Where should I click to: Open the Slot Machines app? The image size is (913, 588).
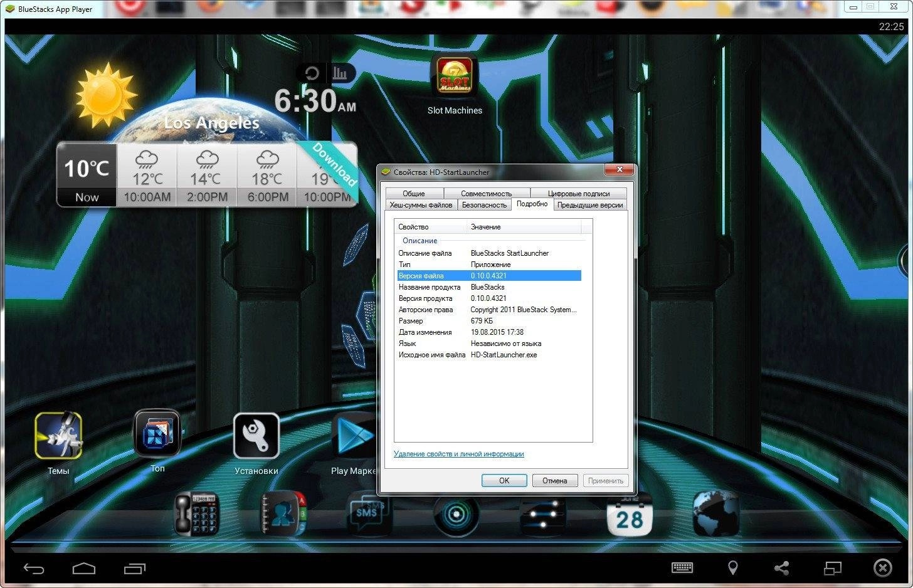455,76
